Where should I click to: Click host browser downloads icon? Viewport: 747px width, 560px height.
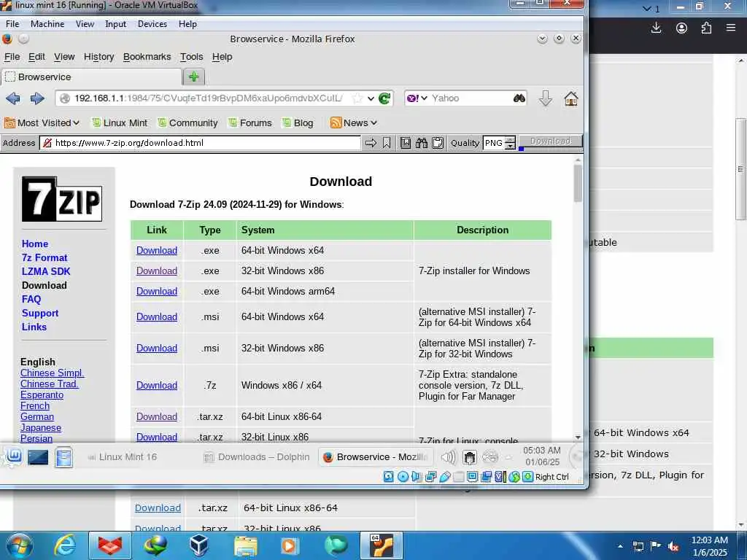click(656, 28)
